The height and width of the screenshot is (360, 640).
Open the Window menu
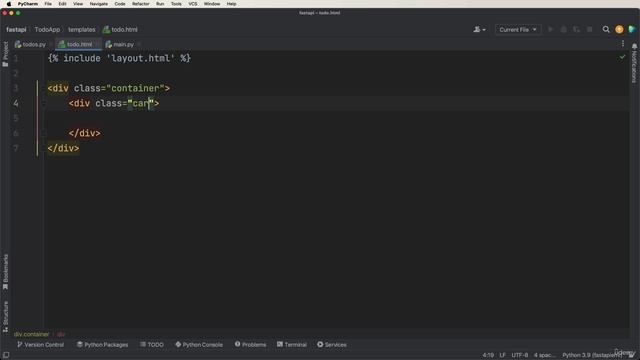point(212,4)
